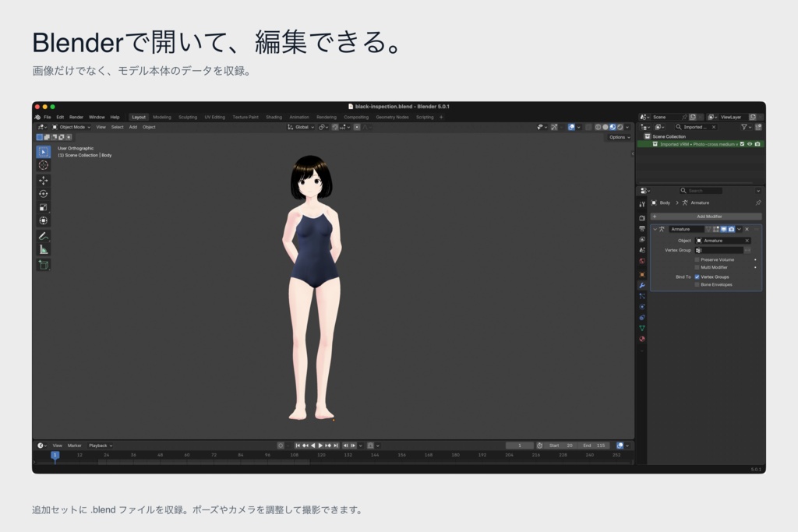Open the Output properties tab icon
Viewport: 798px width, 532px height.
pos(642,228)
